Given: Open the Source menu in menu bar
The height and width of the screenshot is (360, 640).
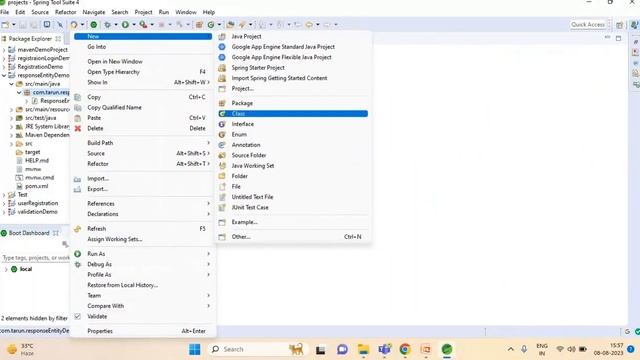Looking at the screenshot, I should (x=40, y=12).
